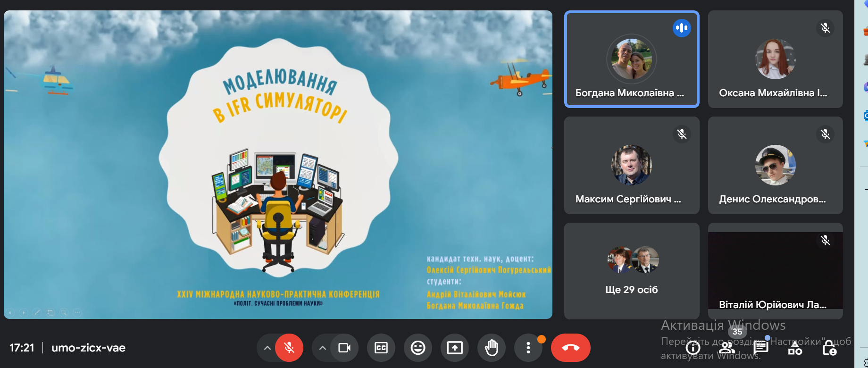Select Богдана Миколаївна speaking tile
This screenshot has width=868, height=368.
[x=632, y=59]
